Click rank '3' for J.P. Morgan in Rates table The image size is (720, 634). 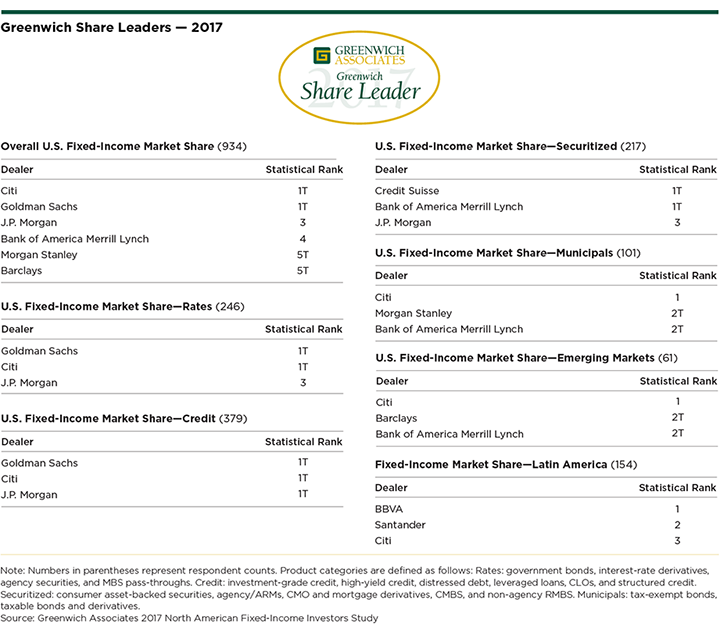point(303,383)
